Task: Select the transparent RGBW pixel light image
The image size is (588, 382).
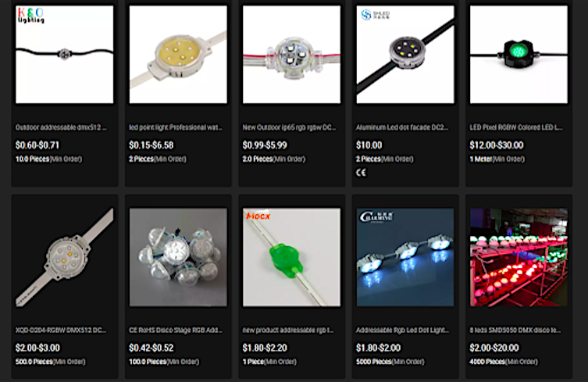Action: pyautogui.click(x=292, y=55)
